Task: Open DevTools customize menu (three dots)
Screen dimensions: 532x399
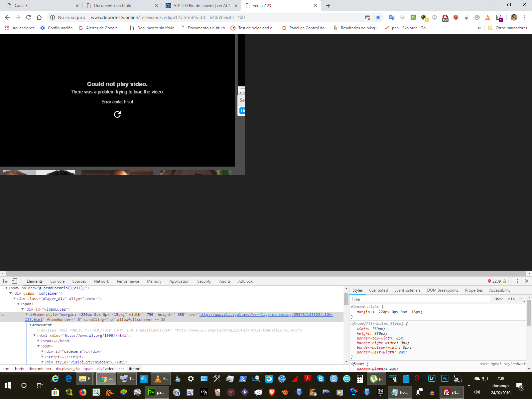Action: pyautogui.click(x=517, y=281)
